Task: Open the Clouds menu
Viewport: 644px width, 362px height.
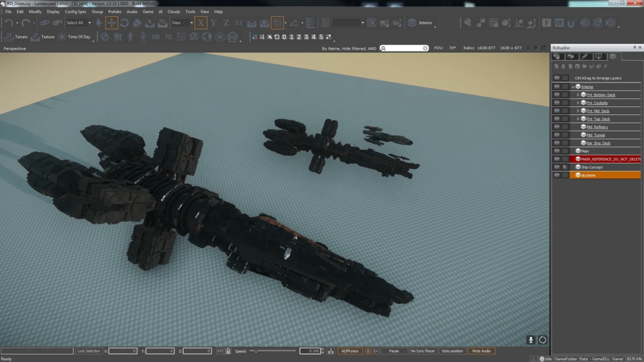Action: 174,12
